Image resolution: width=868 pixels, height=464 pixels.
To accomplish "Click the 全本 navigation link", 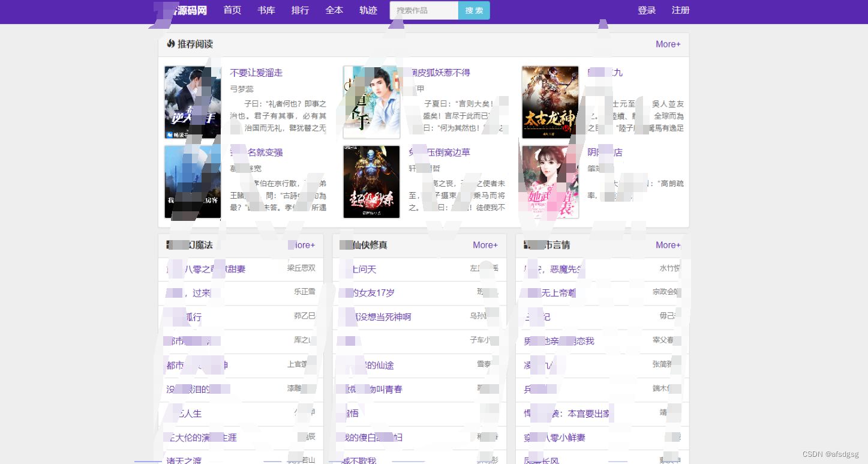I will point(334,10).
